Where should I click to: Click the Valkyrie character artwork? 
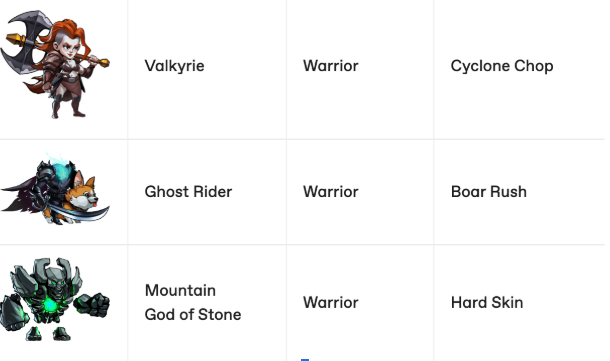[55, 64]
